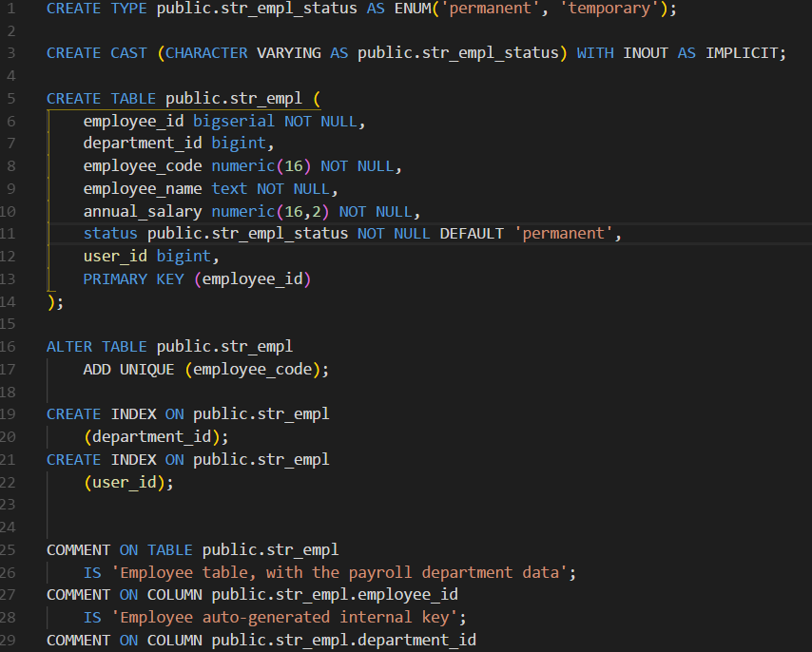Viewport: 812px width, 652px height.
Task: Click ADD UNIQUE on line 17
Action: (x=128, y=370)
